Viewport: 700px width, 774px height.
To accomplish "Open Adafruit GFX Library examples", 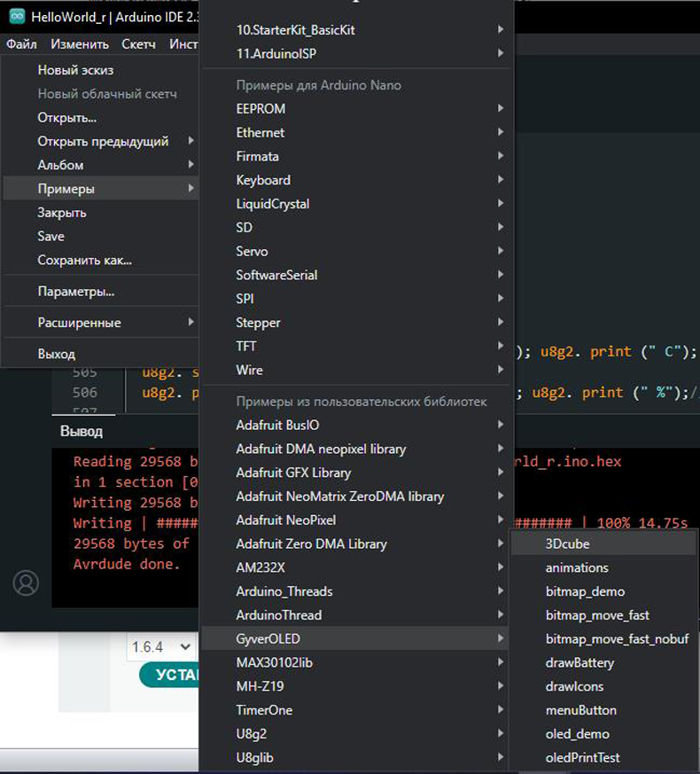I will [356, 473].
